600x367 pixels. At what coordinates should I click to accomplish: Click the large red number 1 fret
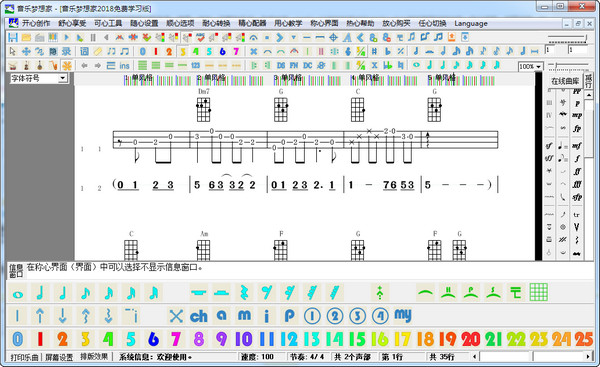point(40,339)
